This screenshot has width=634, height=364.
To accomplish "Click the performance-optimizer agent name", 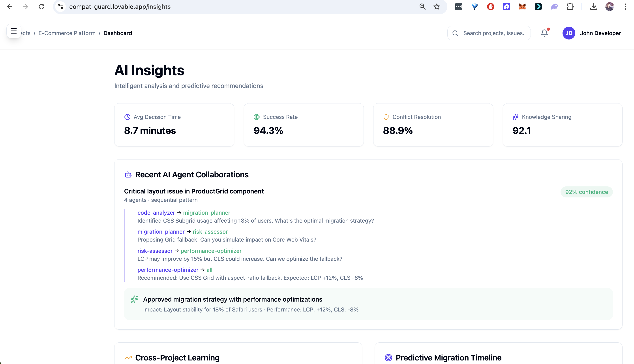I will pyautogui.click(x=168, y=270).
